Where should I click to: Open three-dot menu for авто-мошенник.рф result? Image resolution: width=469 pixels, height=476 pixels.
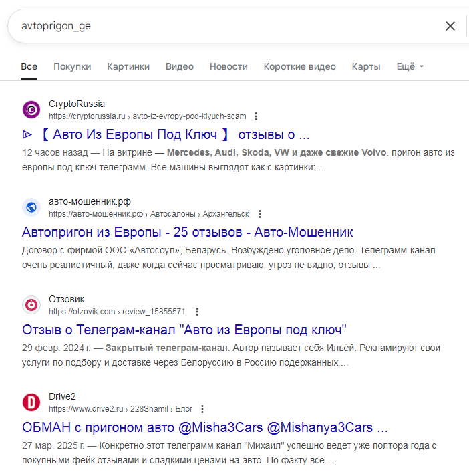pos(260,214)
